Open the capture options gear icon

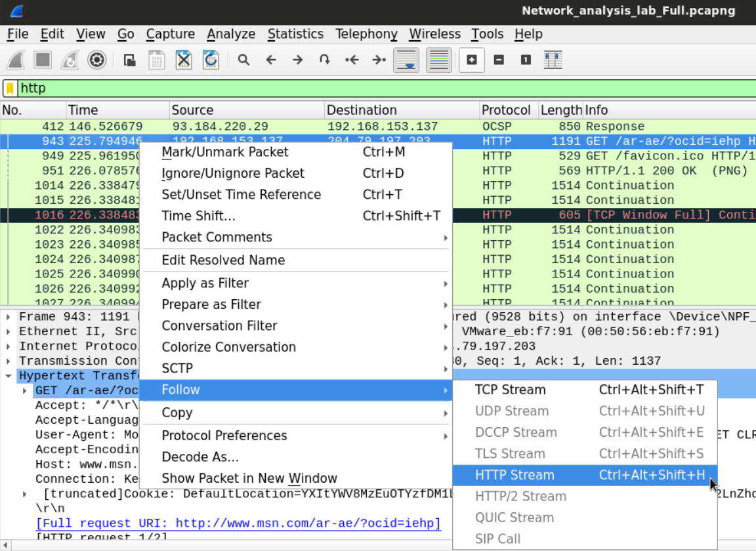click(96, 60)
